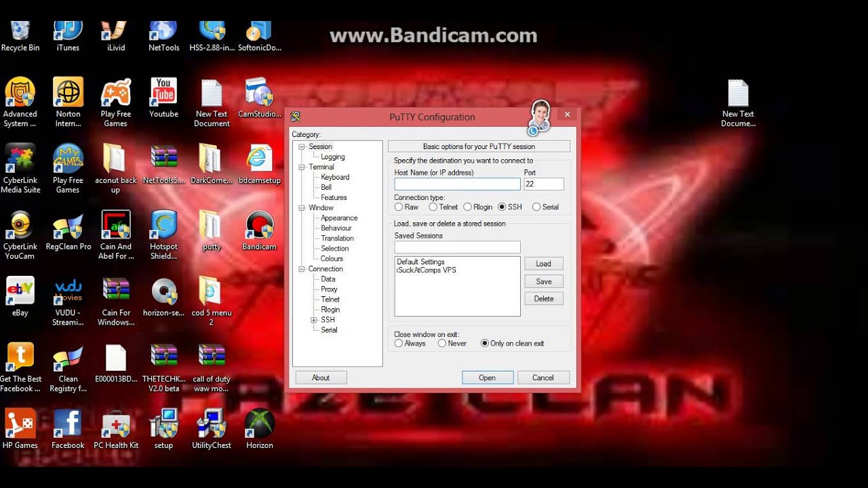Open New Text Document at far right
The width and height of the screenshot is (868, 488).
[x=738, y=102]
